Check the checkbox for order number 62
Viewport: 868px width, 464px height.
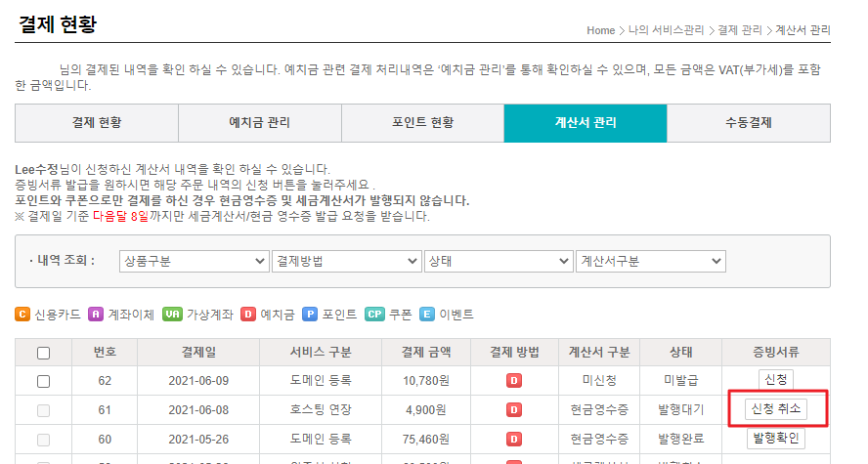click(x=43, y=381)
